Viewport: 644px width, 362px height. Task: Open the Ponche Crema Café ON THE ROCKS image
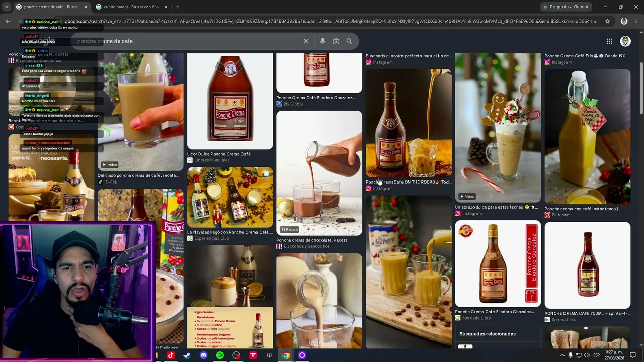[x=409, y=123]
